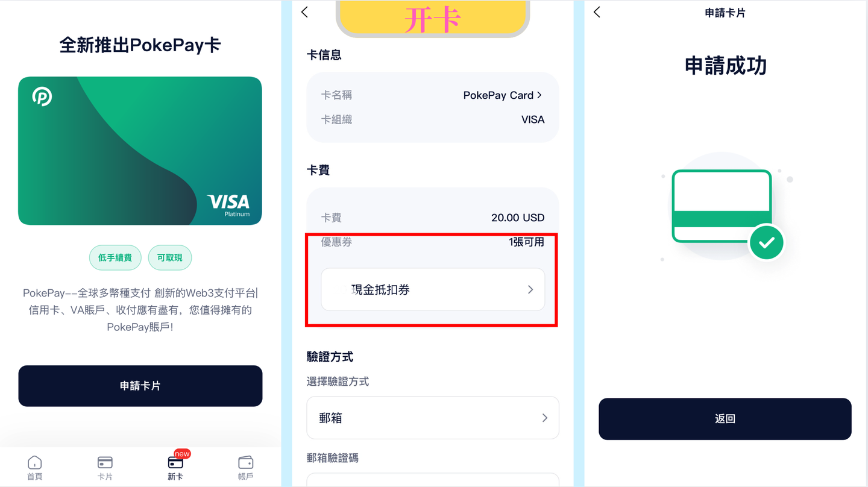Go to the 卡片 cards icon
868x487 pixels.
tap(105, 468)
